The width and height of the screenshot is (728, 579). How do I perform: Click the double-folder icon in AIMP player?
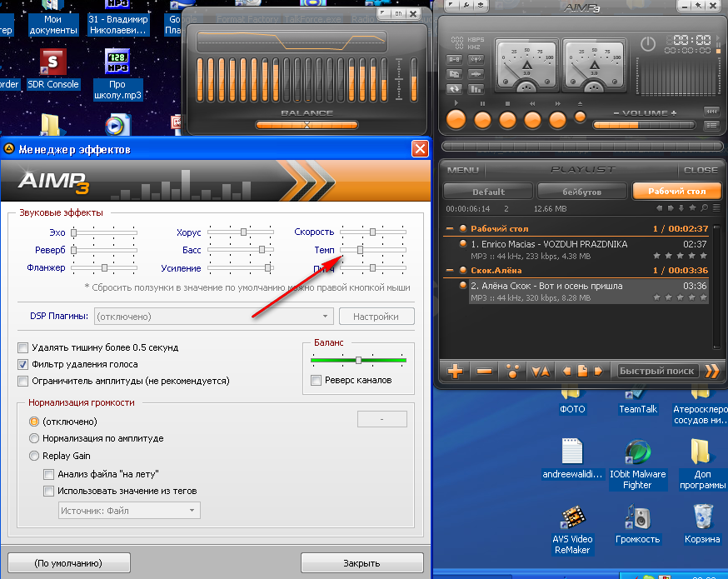point(454,74)
